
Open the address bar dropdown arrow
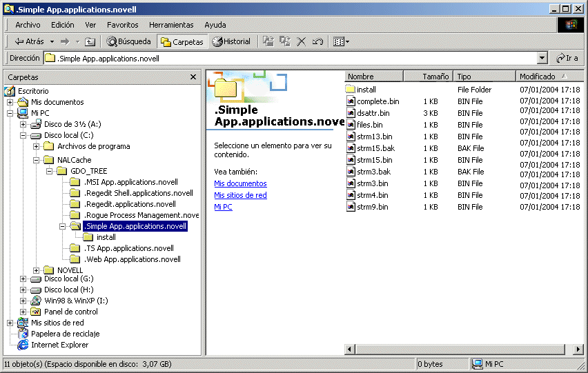click(x=542, y=59)
